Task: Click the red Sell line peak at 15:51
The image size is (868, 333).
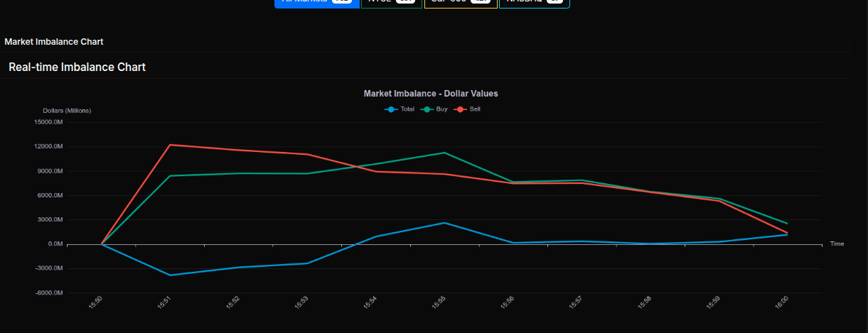Action: pos(170,145)
